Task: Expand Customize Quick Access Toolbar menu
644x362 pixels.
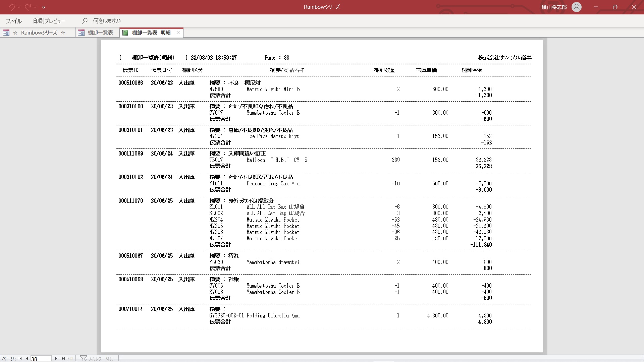Action: tap(44, 7)
